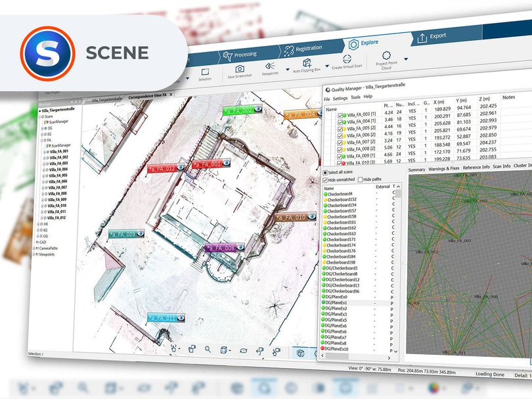Open the Settings menu in Quality Manager
The image size is (532, 399).
(340, 98)
